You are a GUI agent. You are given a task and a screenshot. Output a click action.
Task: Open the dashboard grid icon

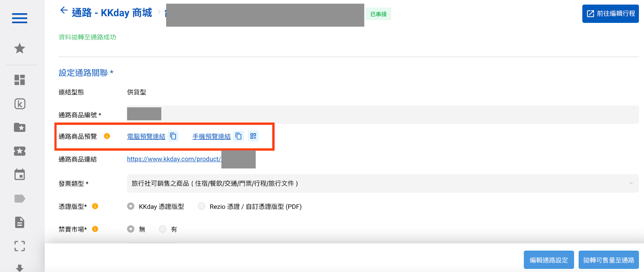(19, 80)
